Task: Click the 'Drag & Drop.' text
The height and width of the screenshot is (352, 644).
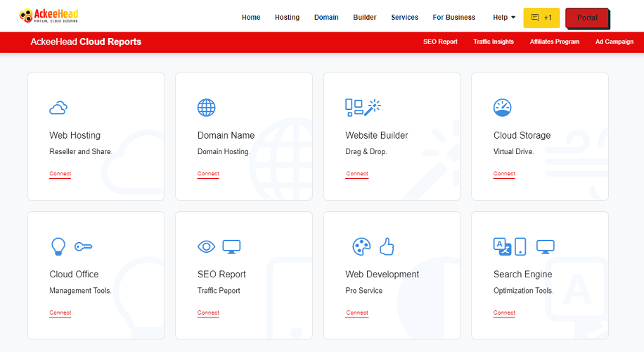Action: coord(366,151)
